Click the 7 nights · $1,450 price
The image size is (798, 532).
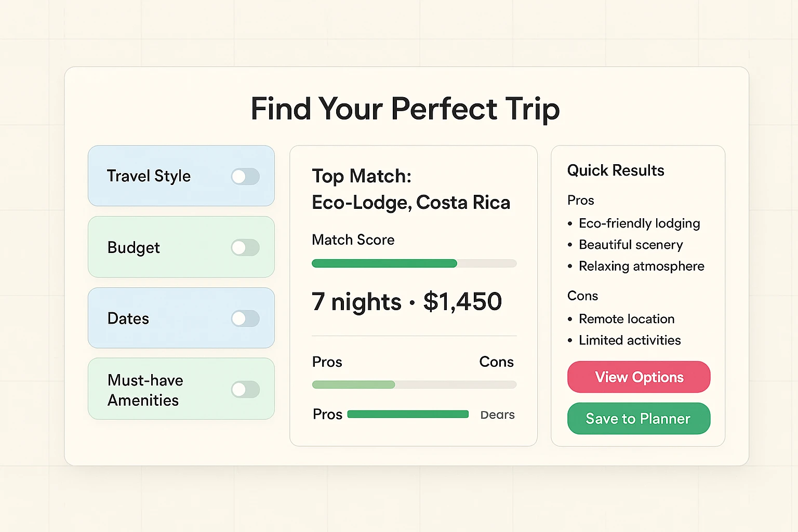click(x=407, y=301)
